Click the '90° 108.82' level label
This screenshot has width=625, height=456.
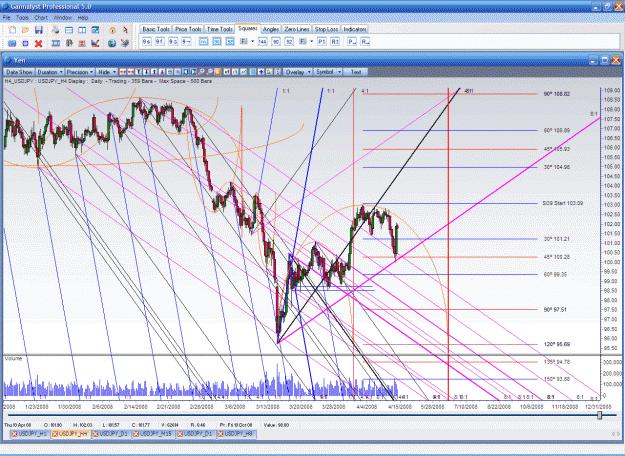point(557,94)
